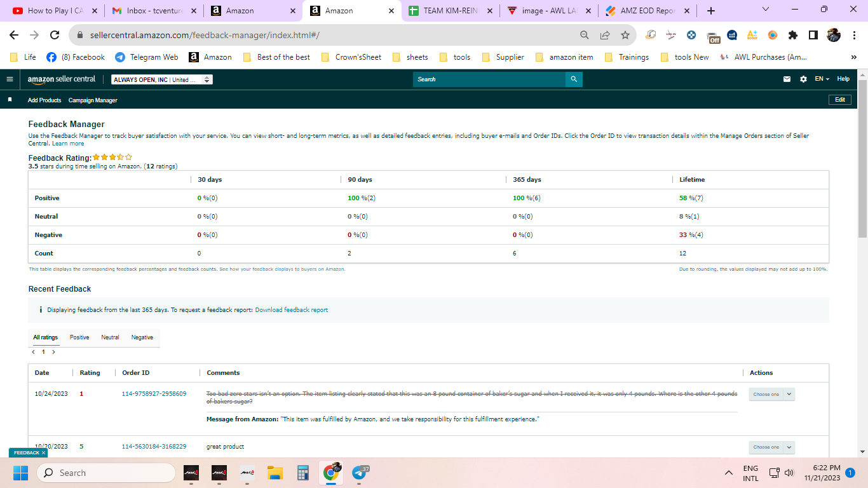Click the Help link in the header
Screen dimensions: 868x488
point(843,79)
